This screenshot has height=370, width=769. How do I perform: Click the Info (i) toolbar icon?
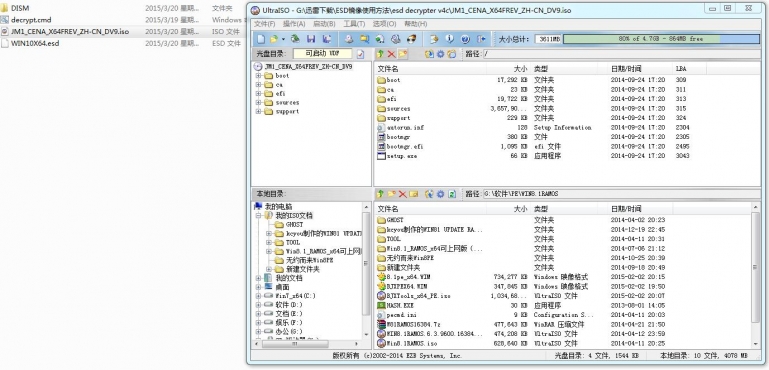(450, 39)
